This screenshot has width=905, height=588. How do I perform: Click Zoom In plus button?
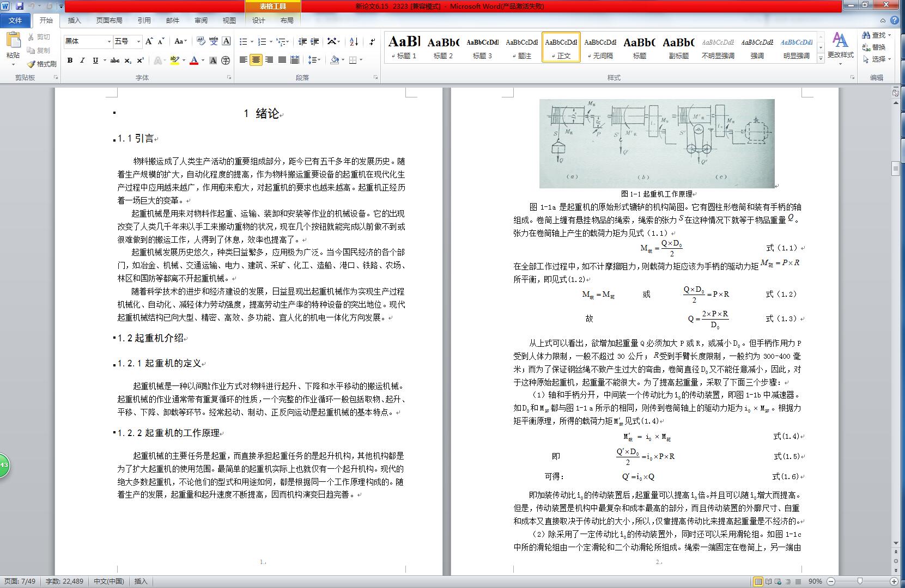(894, 581)
